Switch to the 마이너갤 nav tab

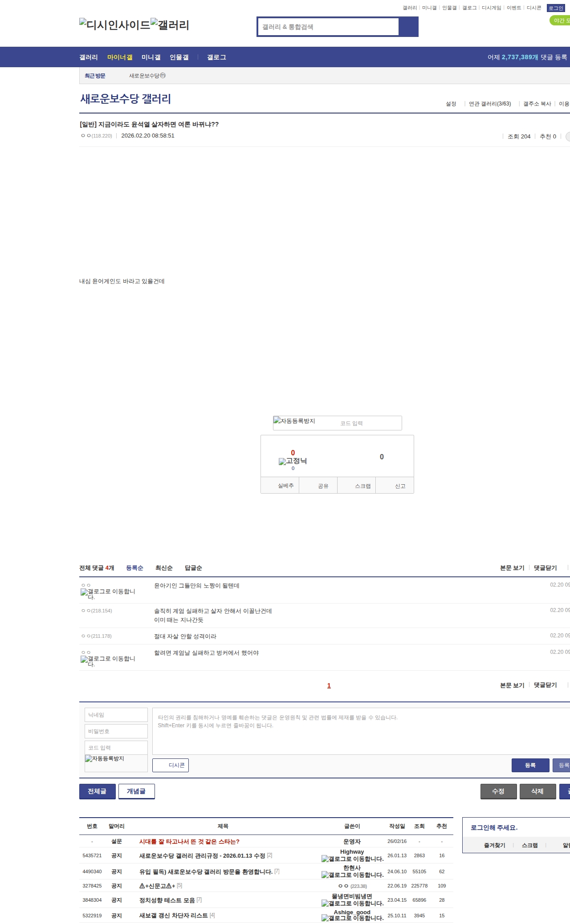coord(120,57)
